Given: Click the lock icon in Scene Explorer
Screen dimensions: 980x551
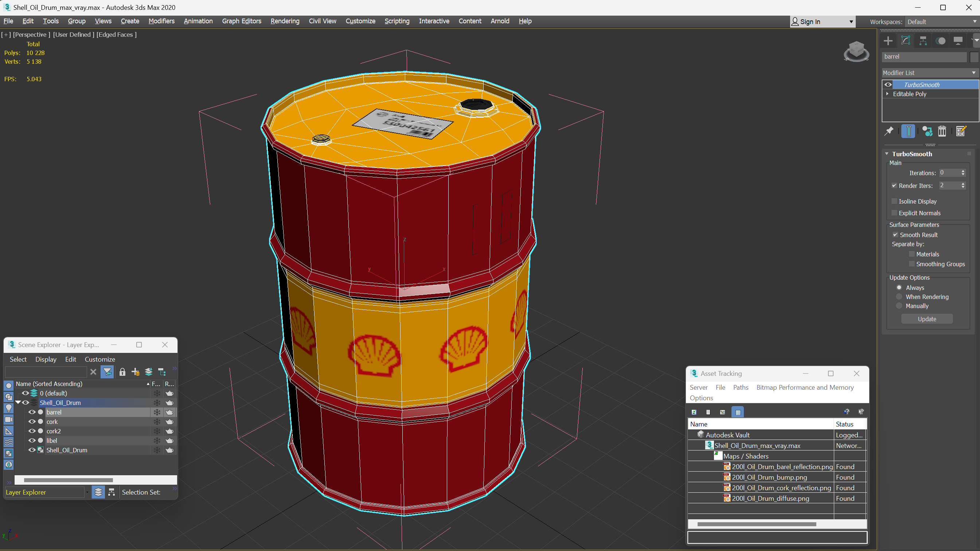Looking at the screenshot, I should coord(122,372).
